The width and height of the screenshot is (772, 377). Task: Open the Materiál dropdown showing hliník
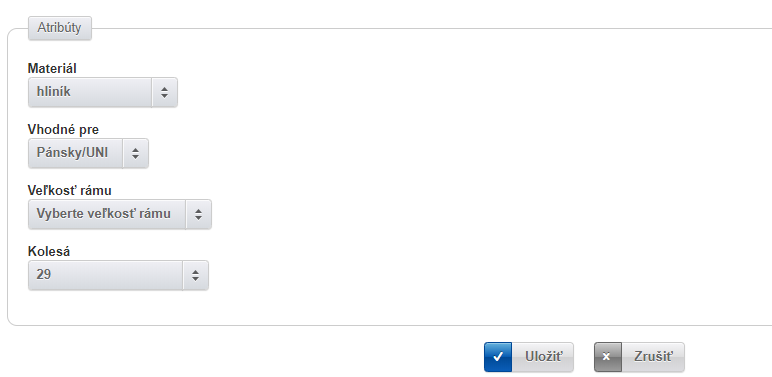(x=102, y=92)
